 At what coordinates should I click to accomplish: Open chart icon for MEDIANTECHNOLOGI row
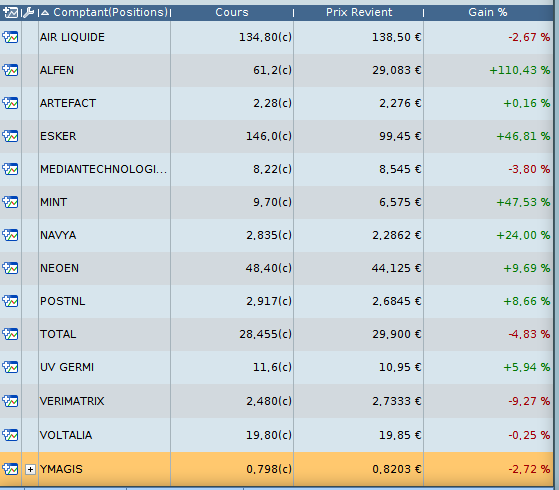(10, 169)
